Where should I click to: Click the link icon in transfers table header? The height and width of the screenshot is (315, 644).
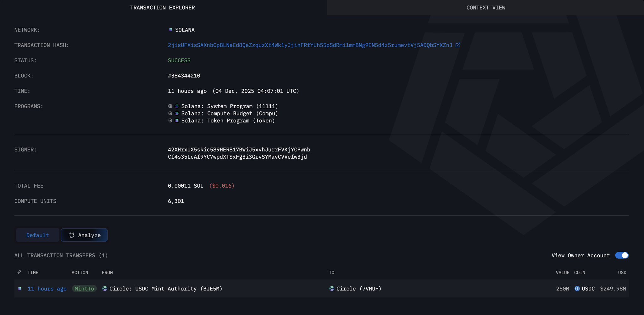19,272
